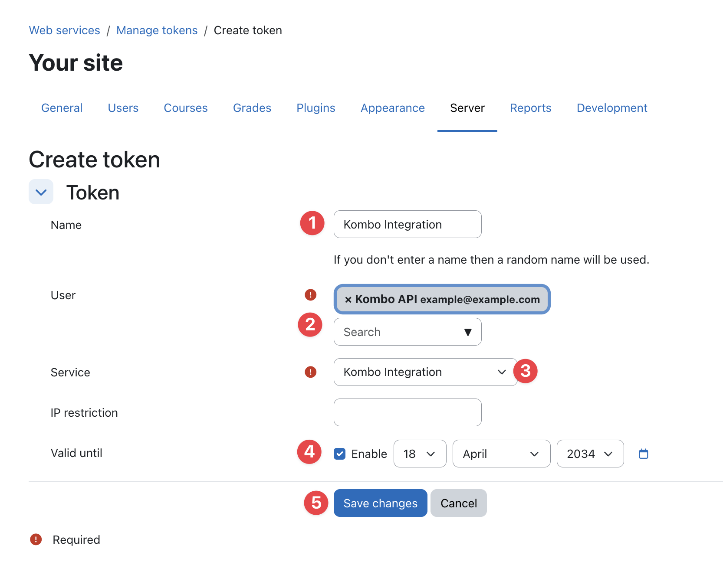
Task: Open the Service dropdown
Action: (424, 372)
